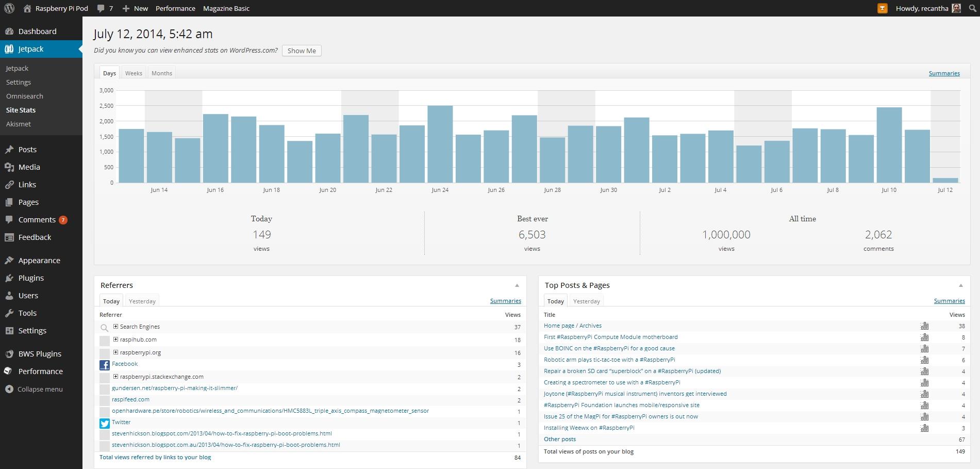Click the Twitter bird icon in the referrers list
This screenshot has height=469, width=980.
tap(105, 423)
